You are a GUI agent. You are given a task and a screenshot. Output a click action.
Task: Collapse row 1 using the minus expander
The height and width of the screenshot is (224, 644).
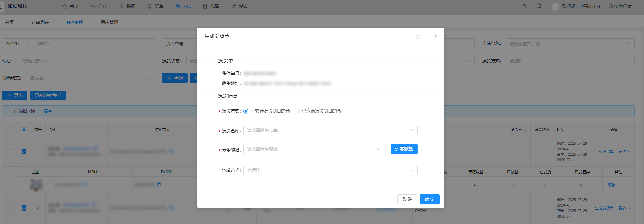tap(10, 152)
